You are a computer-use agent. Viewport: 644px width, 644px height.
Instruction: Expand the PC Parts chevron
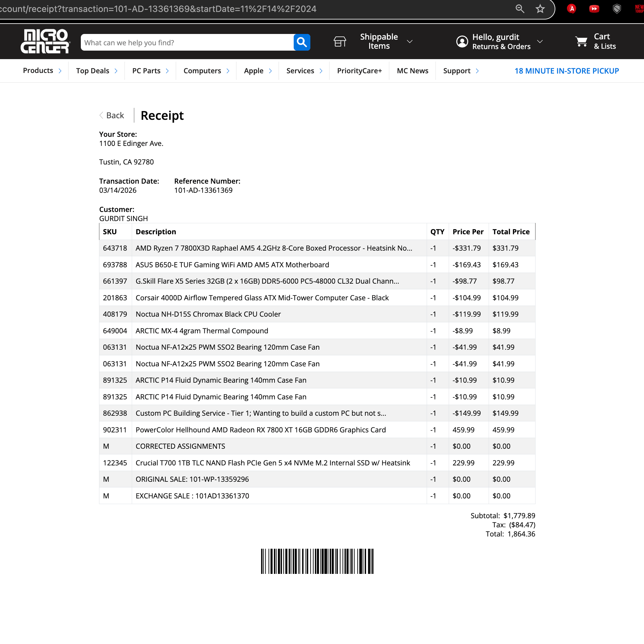pyautogui.click(x=167, y=71)
